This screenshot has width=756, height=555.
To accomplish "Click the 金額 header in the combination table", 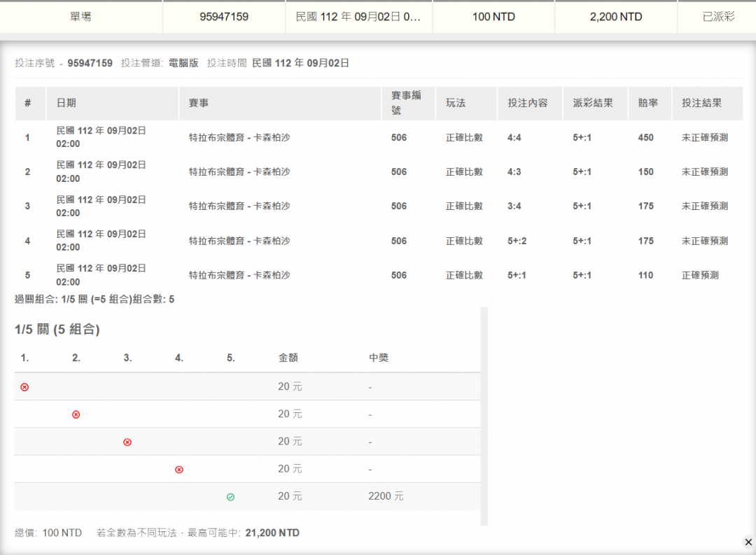I will 288,358.
